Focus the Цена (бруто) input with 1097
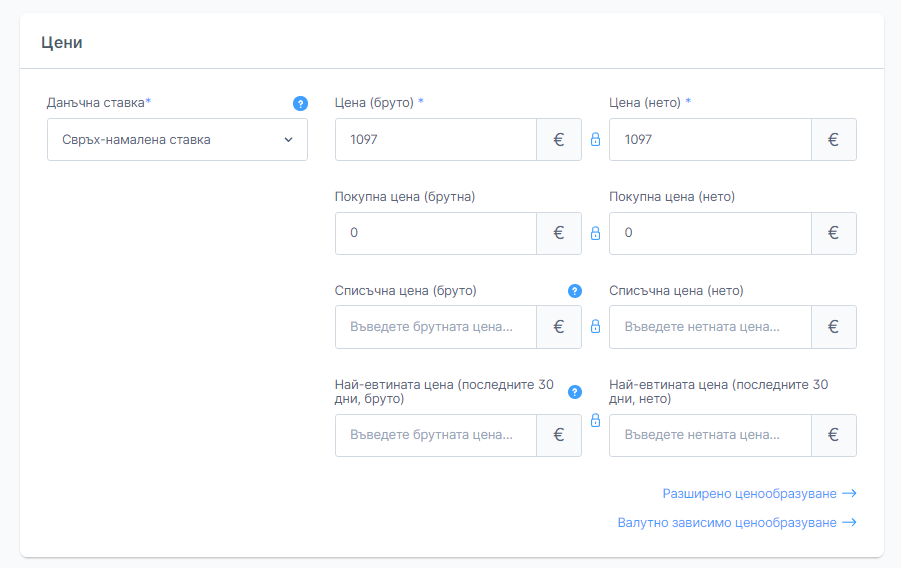The image size is (901, 568). 436,140
